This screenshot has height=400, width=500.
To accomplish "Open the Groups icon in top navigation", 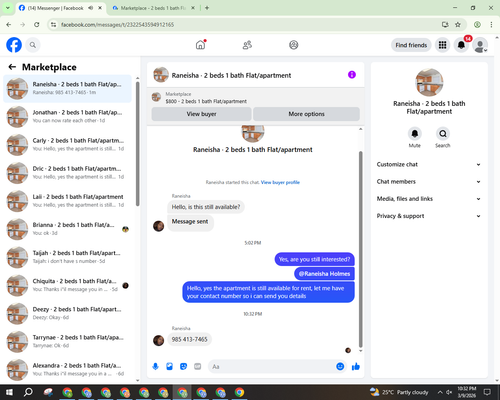I will point(294,45).
